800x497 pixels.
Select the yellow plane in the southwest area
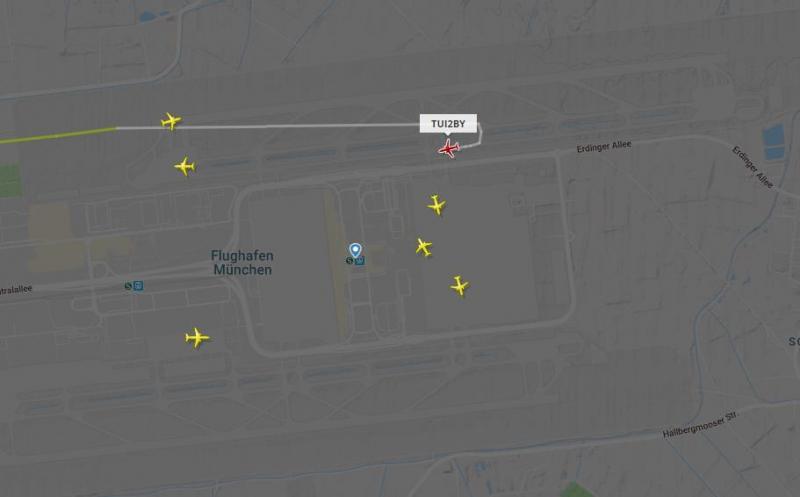(197, 337)
